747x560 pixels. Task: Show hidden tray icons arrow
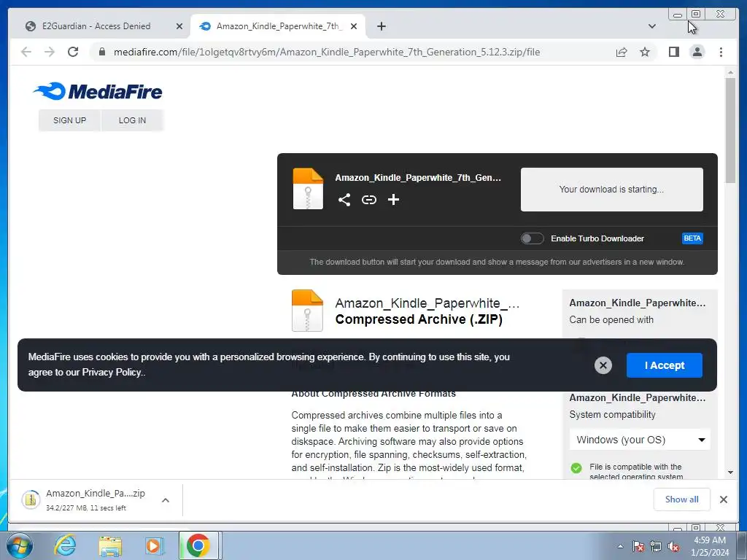[620, 547]
